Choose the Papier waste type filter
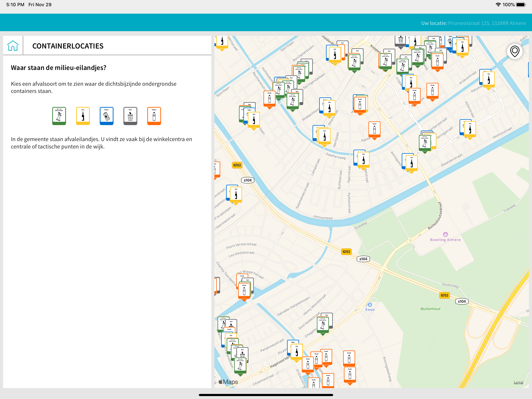Image resolution: width=532 pixels, height=399 pixels. [x=107, y=116]
